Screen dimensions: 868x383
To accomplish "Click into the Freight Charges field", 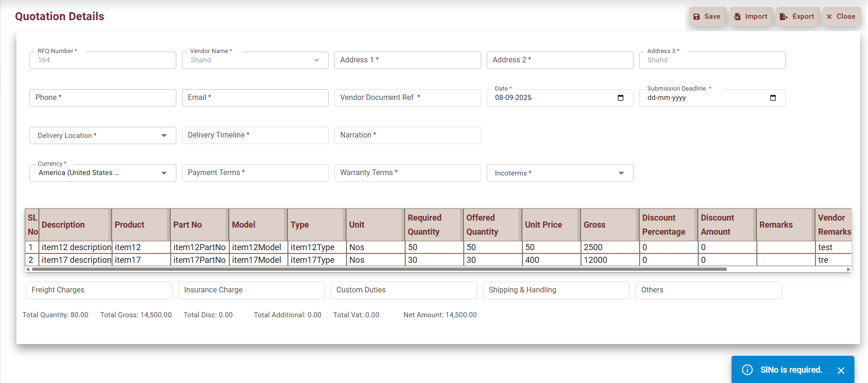I will [x=99, y=290].
